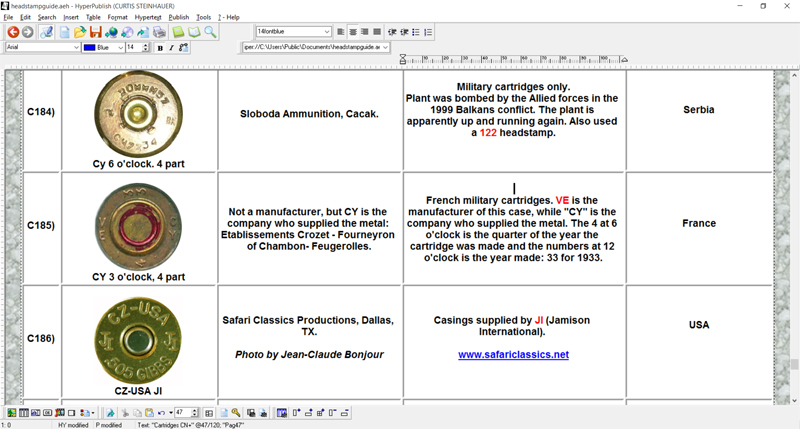Click the red Back arrow icon
Viewport: 800px width, 429px height.
tap(13, 32)
